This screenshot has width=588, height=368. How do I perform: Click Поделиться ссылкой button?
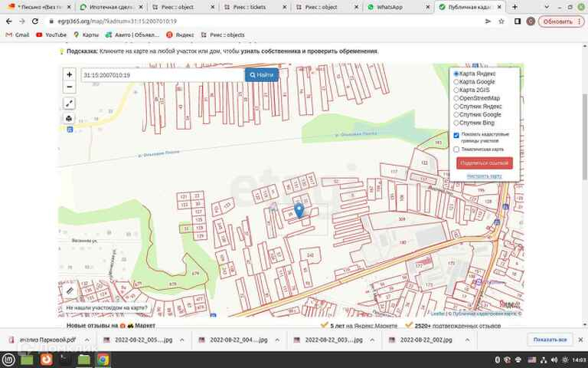(484, 163)
